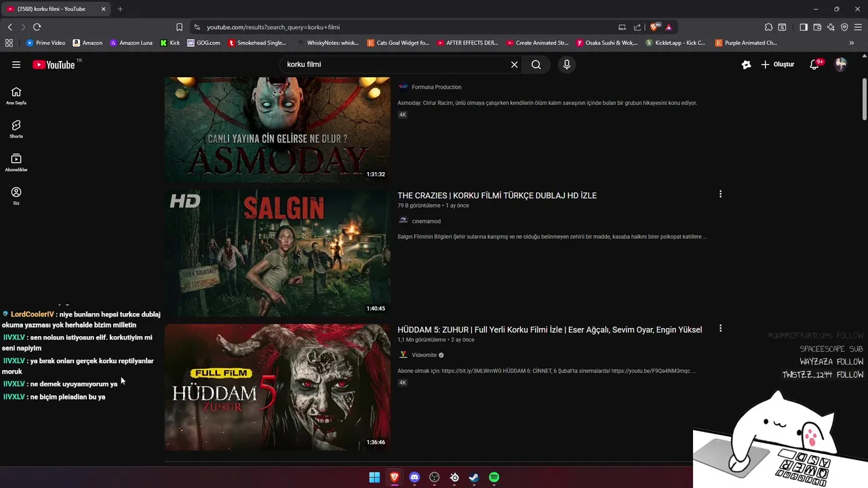The image size is (868, 488).
Task: Open THE CRAZIES video title link
Action: [497, 195]
